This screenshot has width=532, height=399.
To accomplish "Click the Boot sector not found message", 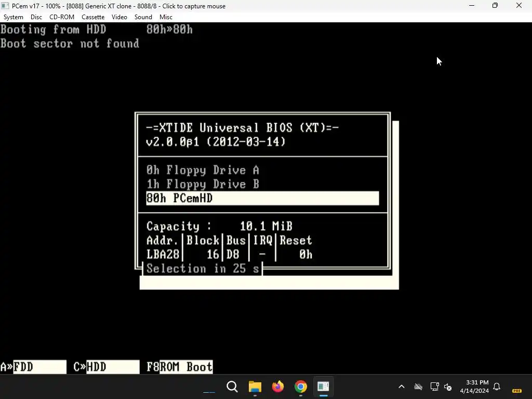I will (70, 44).
